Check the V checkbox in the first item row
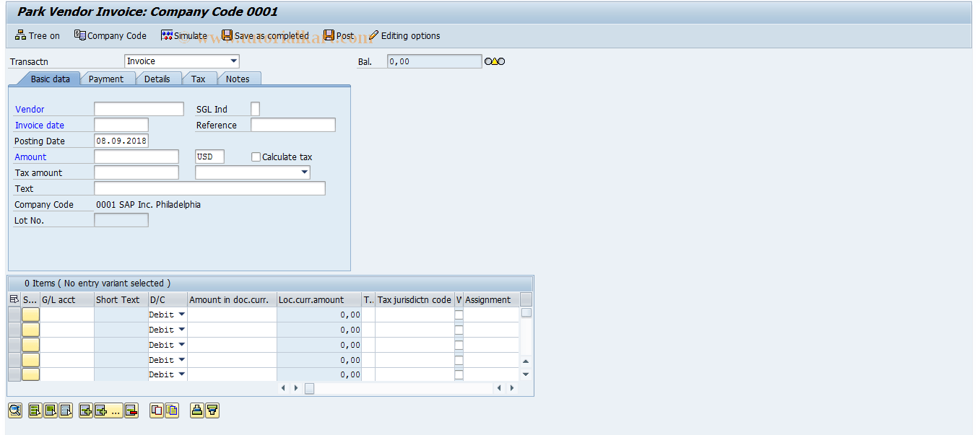Image resolution: width=980 pixels, height=435 pixels. coord(458,314)
